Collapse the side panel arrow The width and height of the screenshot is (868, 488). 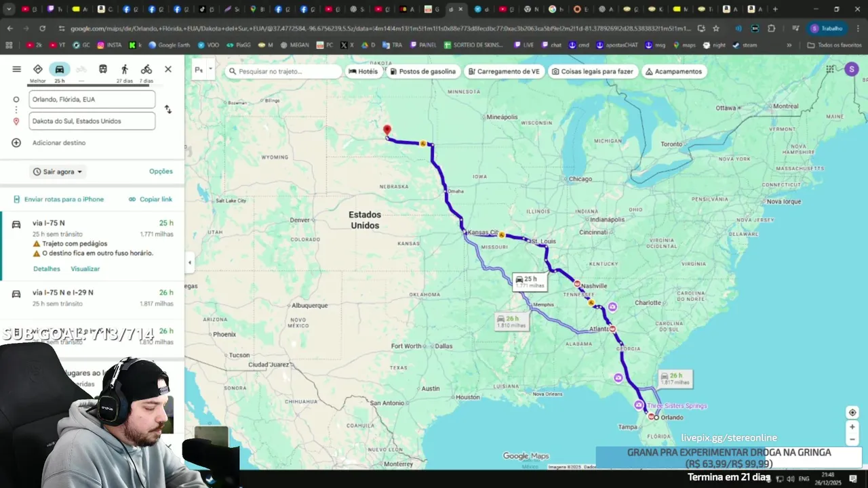(189, 262)
